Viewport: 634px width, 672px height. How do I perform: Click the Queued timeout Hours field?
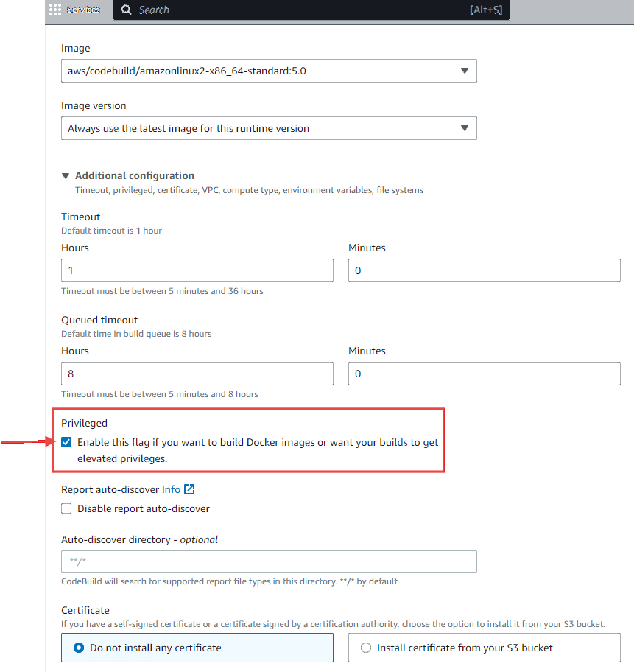(197, 374)
